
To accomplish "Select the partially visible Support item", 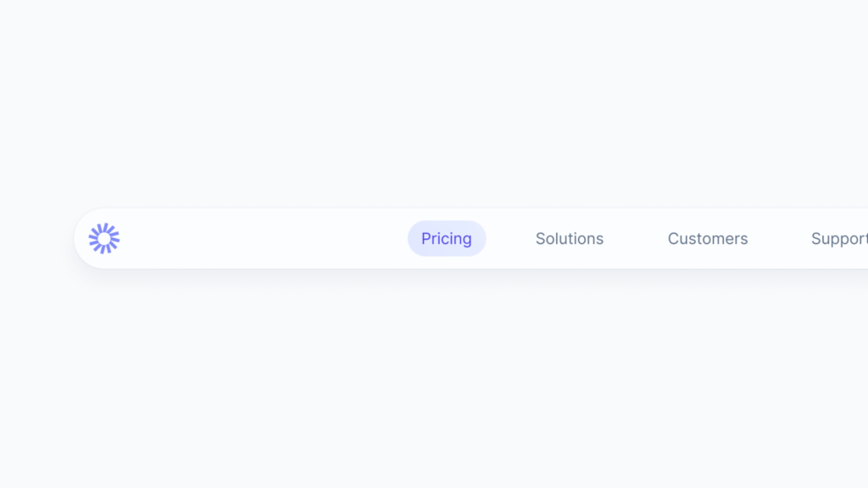I will (x=839, y=238).
